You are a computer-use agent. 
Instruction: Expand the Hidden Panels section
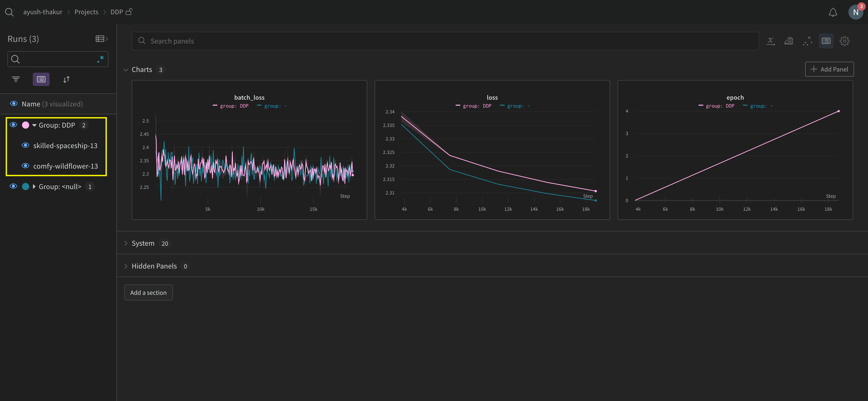click(x=126, y=266)
